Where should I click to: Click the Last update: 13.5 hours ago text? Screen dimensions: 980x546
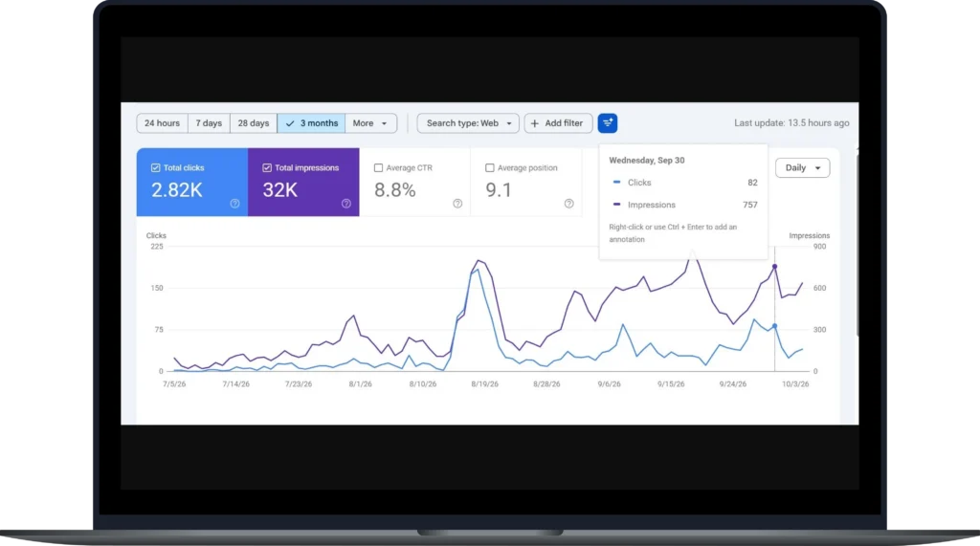tap(791, 123)
